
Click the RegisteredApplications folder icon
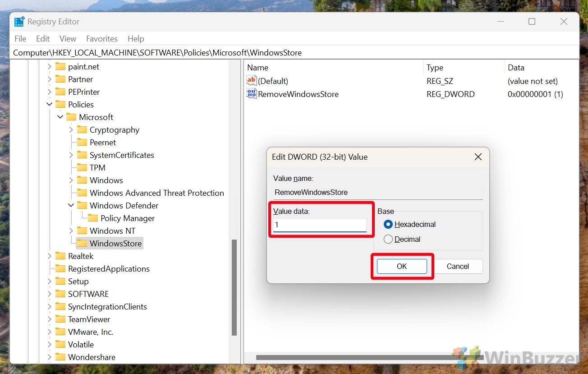pos(60,268)
